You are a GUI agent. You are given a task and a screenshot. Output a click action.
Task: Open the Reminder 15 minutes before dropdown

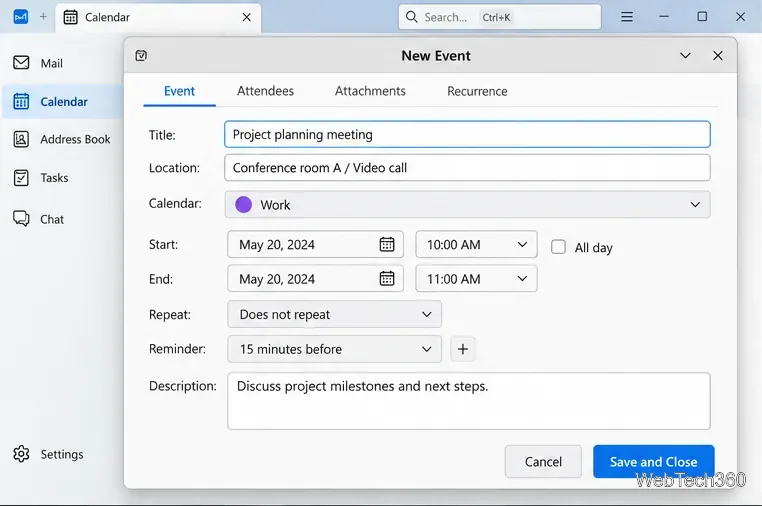[334, 349]
